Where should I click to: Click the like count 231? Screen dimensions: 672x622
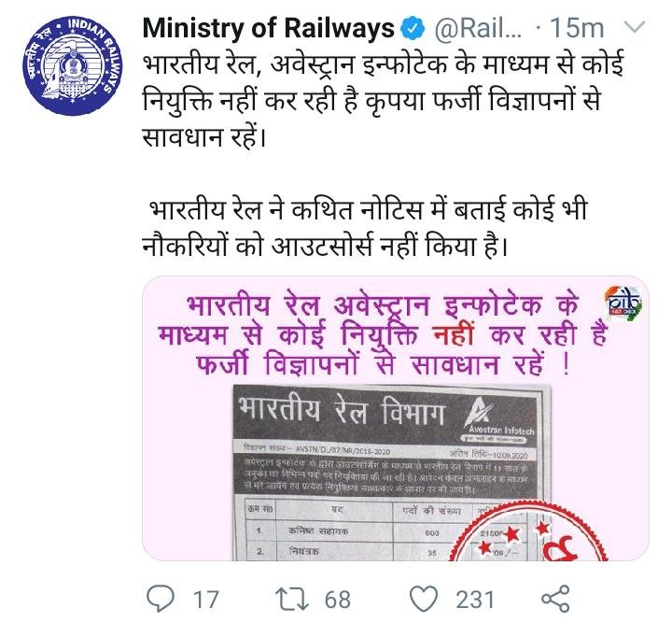tap(475, 600)
